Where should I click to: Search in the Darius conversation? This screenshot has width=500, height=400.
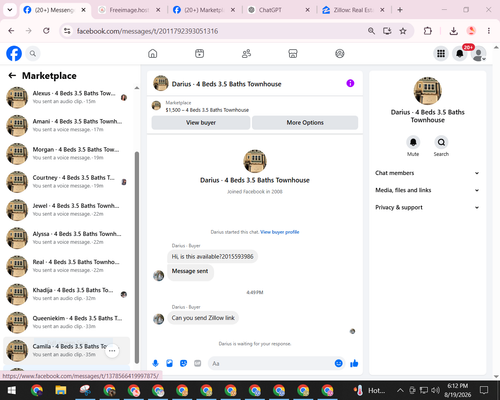click(x=441, y=142)
